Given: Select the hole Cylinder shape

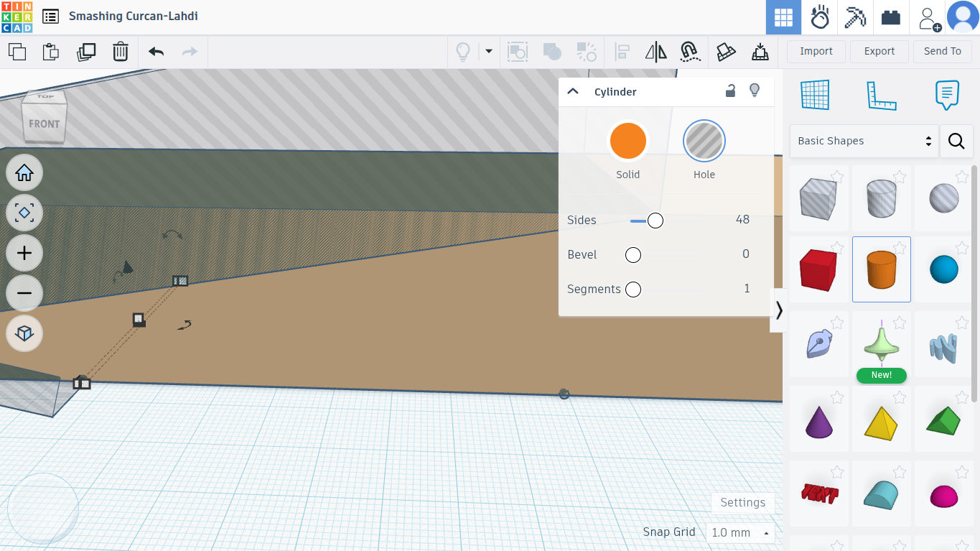Looking at the screenshot, I should coord(881,198).
